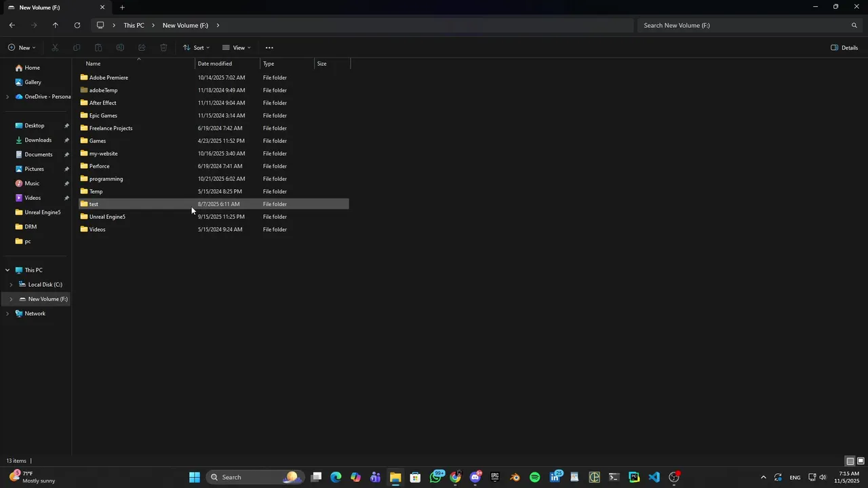The height and width of the screenshot is (488, 868).
Task: Toggle the Details pane
Action: click(844, 47)
